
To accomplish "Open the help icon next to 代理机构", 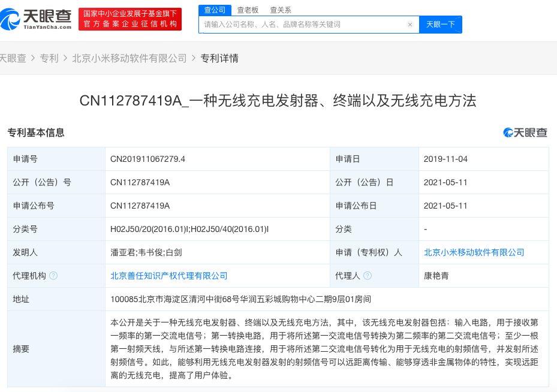I will (53, 276).
